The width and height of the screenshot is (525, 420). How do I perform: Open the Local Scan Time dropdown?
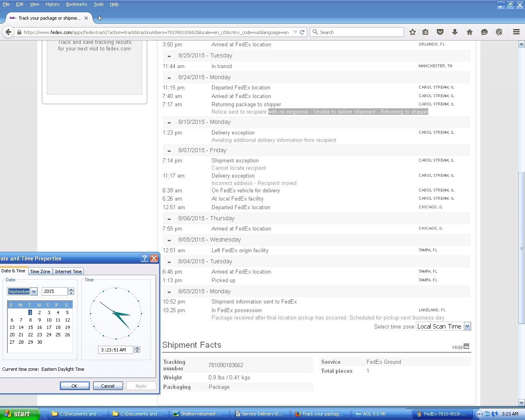467,326
